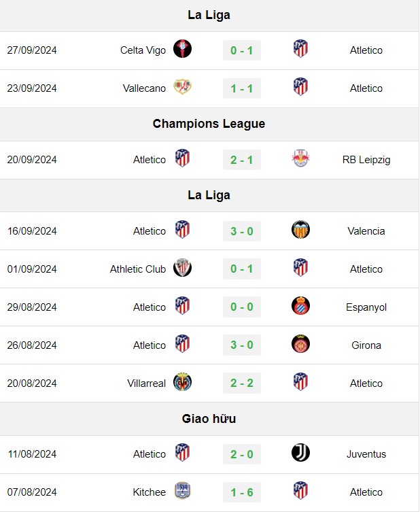This screenshot has width=420, height=512.
Task: Click the Valencia bat crest
Action: click(300, 230)
